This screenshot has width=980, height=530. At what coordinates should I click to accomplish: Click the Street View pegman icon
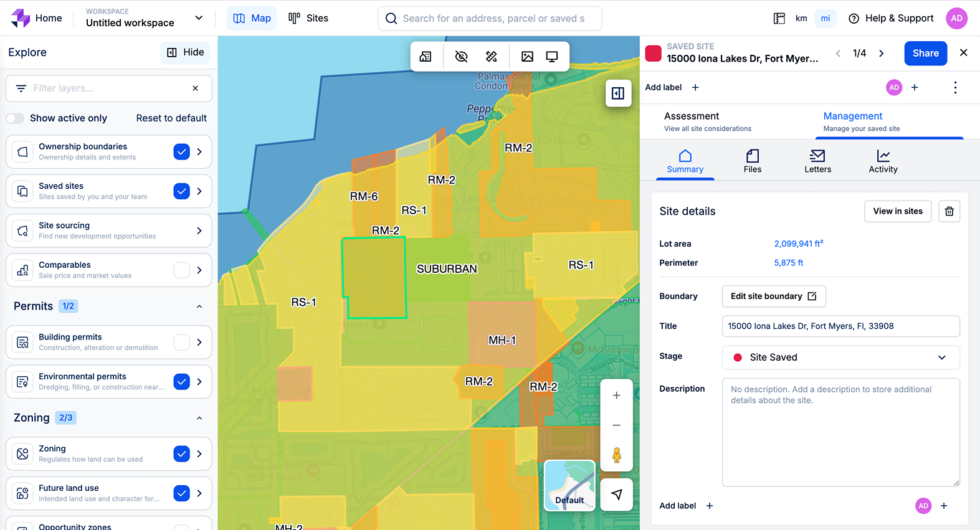[616, 455]
